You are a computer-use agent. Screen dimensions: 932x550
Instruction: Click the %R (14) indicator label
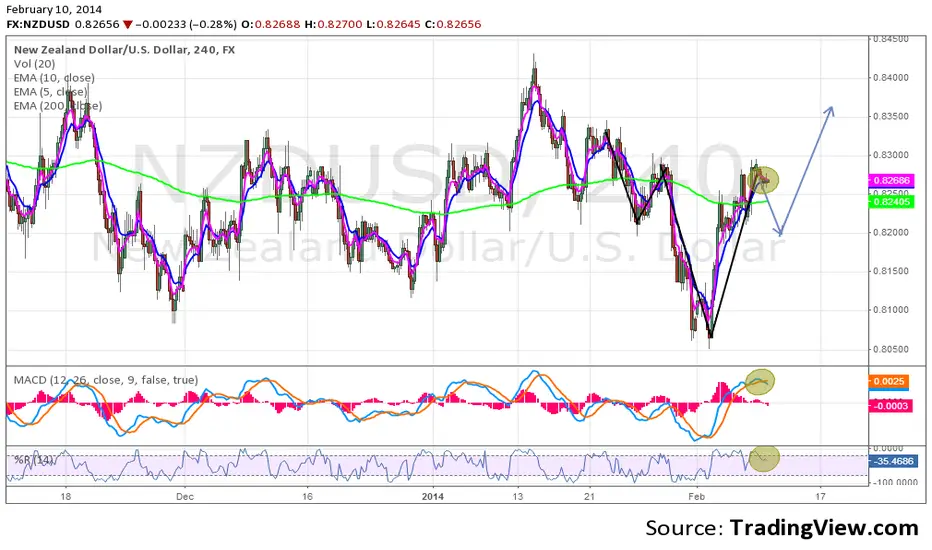click(34, 460)
